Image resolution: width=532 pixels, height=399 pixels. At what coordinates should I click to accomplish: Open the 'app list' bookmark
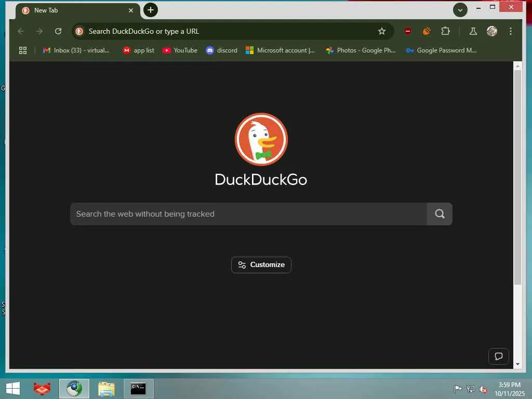coord(138,50)
